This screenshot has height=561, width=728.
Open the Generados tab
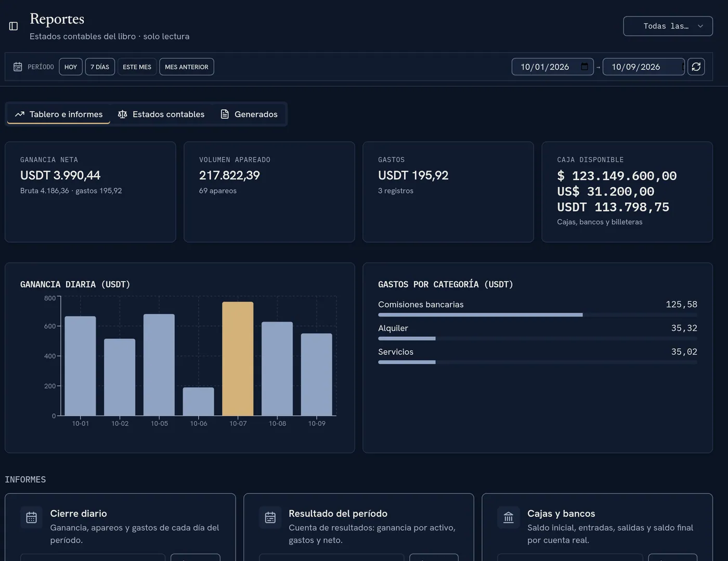tap(249, 114)
